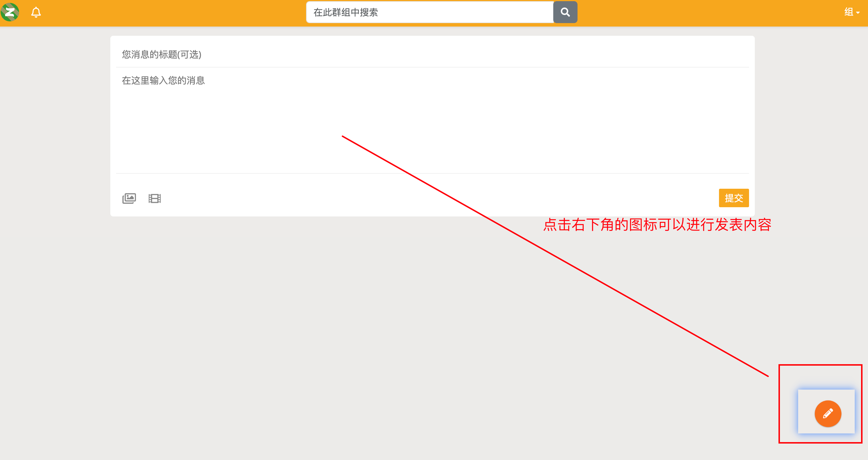Insert a video clip via the filmstrip icon
This screenshot has height=460, width=868.
point(155,198)
